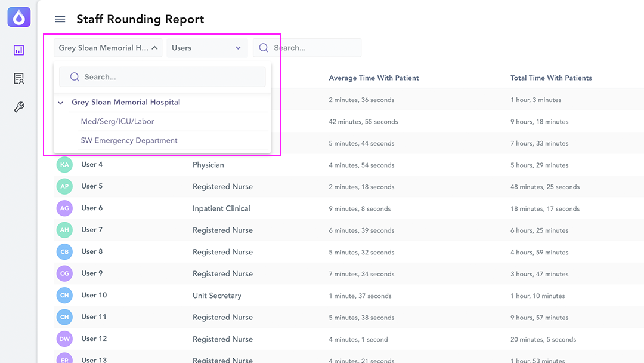Collapse the Grey Sloan Memorial Hospital tree node

61,103
